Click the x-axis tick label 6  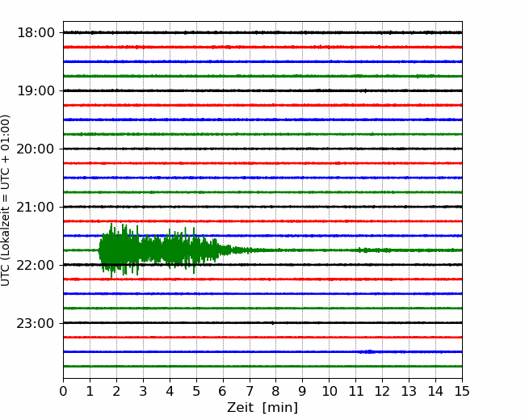pos(223,391)
